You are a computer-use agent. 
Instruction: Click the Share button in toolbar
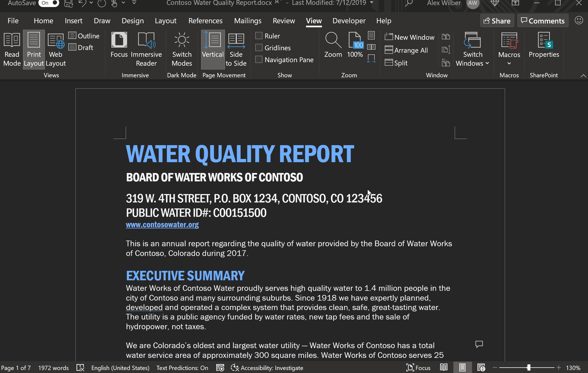[497, 20]
